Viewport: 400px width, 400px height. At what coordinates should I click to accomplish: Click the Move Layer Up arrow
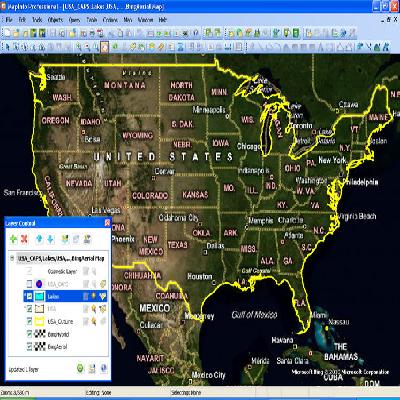click(39, 239)
